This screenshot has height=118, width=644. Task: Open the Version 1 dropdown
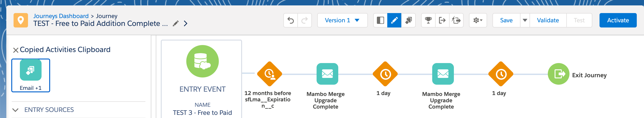342,20
